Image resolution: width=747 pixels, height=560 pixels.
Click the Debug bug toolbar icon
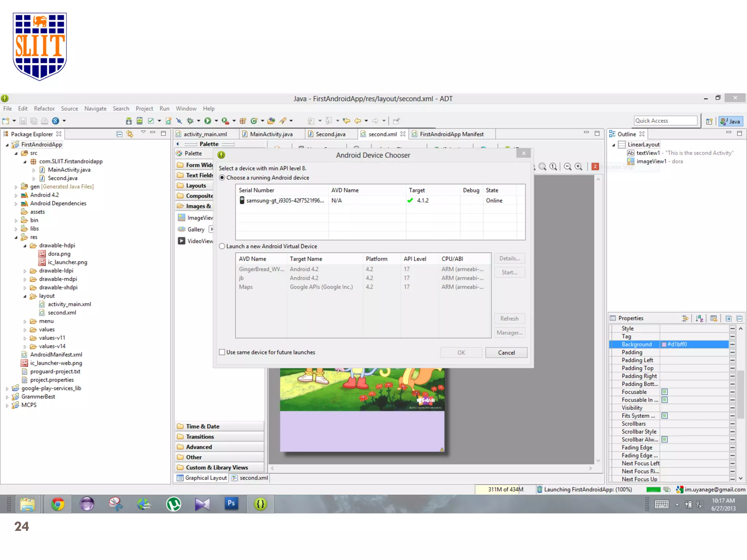(190, 121)
